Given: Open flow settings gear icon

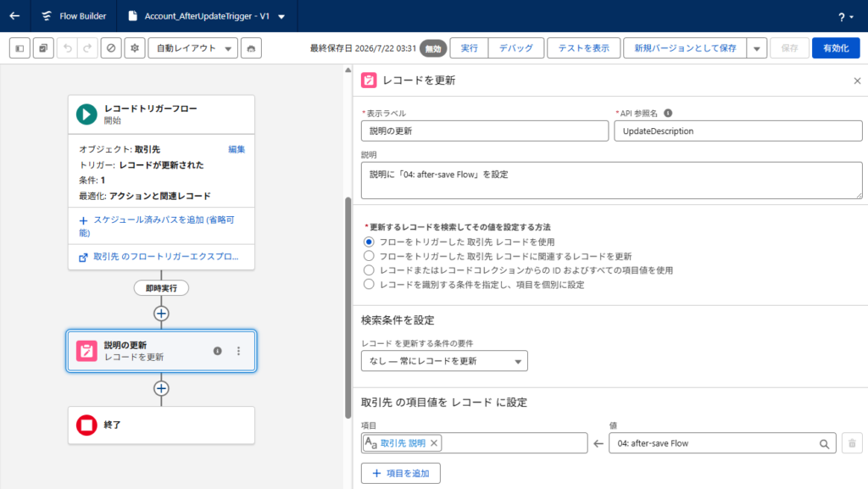Looking at the screenshot, I should click(x=135, y=48).
